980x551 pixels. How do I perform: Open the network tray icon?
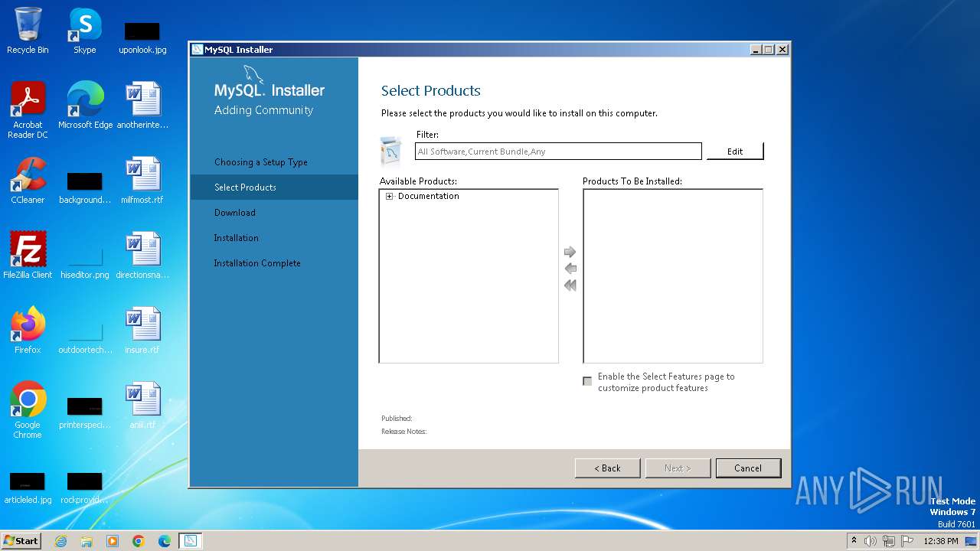click(x=889, y=541)
